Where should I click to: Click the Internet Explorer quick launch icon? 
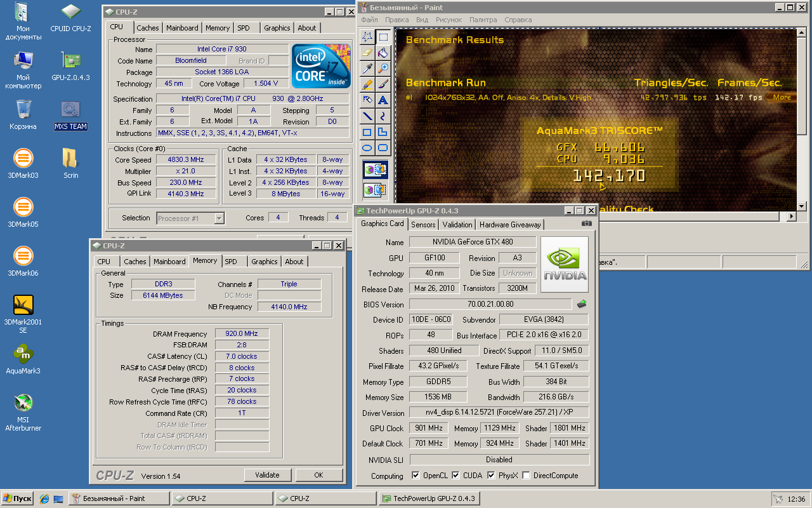pos(44,498)
